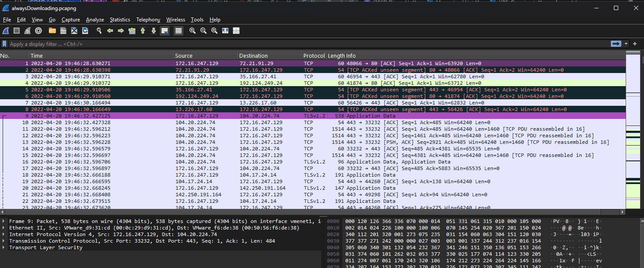Screen dimensions: 644x268
Task: Open the Capture menu
Action: point(71,20)
